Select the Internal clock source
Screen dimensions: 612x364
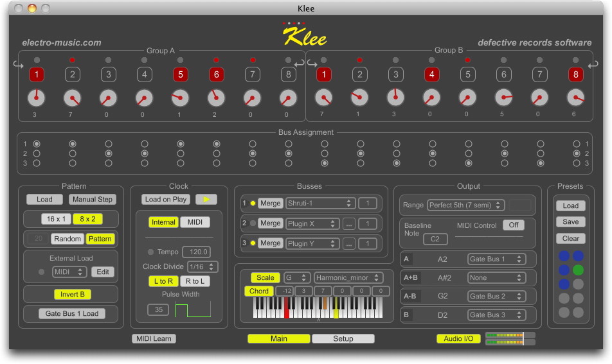[163, 222]
